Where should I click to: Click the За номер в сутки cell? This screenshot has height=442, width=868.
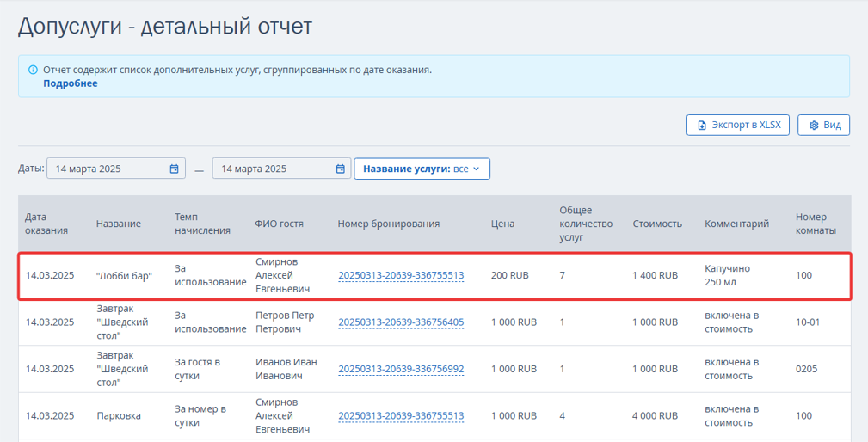(x=200, y=416)
